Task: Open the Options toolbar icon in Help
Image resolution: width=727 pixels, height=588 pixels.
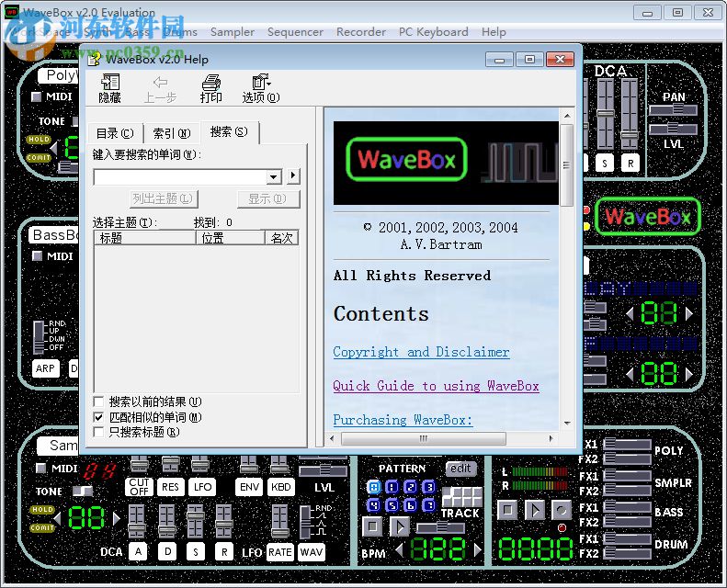Action: click(x=261, y=88)
